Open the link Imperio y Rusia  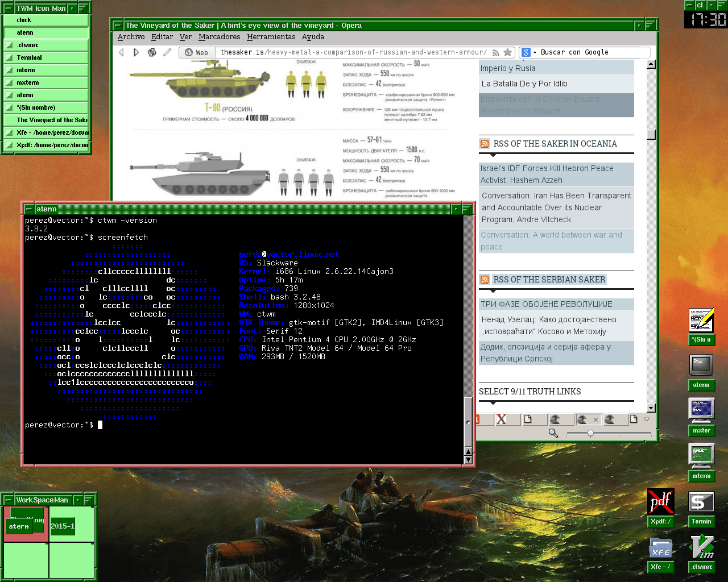point(508,68)
